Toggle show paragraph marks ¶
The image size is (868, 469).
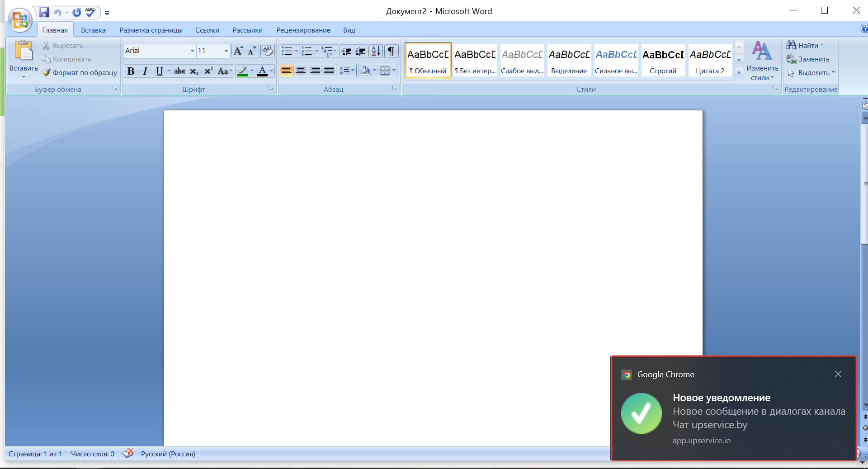391,51
